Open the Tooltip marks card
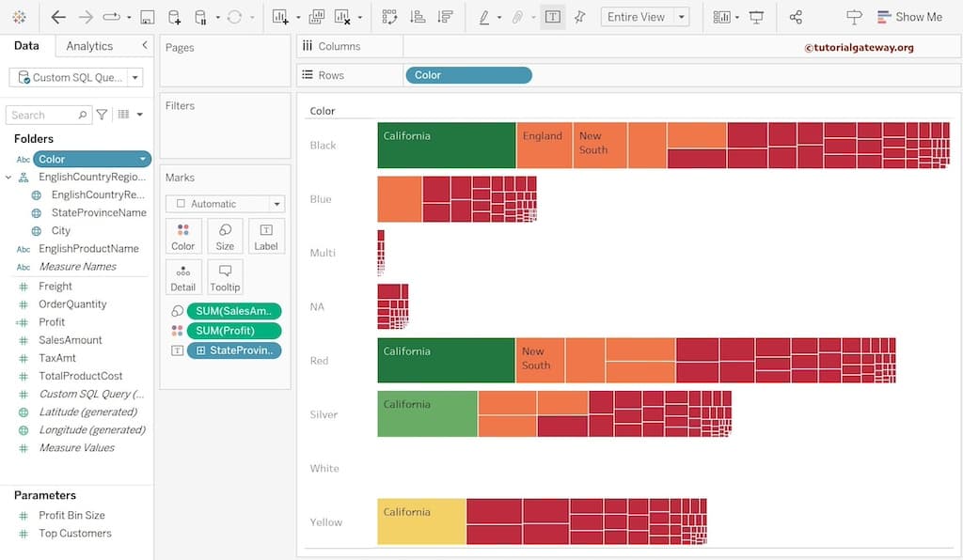This screenshot has width=963, height=560. (x=225, y=277)
